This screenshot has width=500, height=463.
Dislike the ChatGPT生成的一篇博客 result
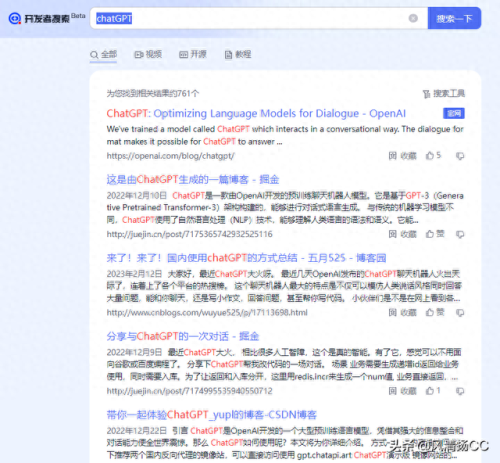point(460,234)
